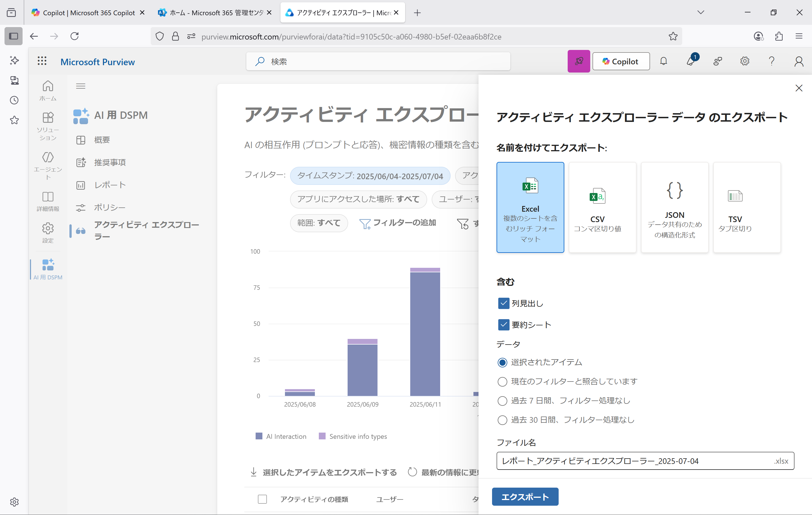Viewport: 812px width, 515px height.
Task: Open notifications via the bell icon
Action: click(x=664, y=61)
